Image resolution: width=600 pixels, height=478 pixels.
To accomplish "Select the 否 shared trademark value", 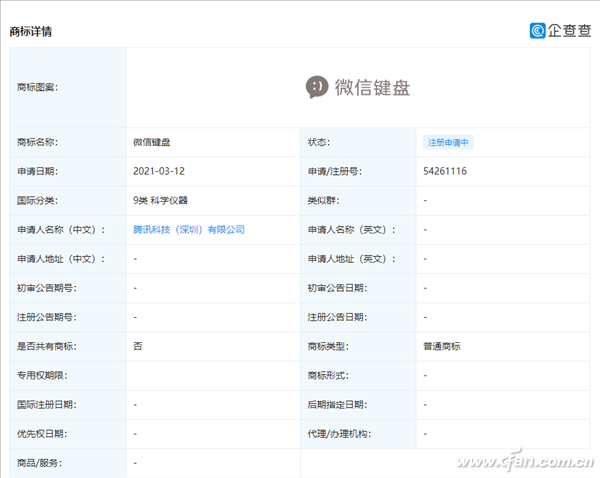I will [137, 346].
